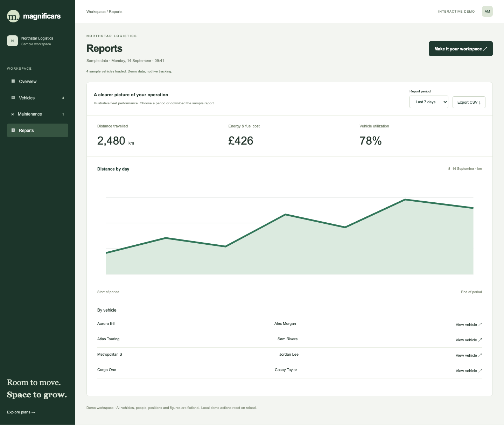This screenshot has height=425, width=504.
Task: Click the Overview sidebar icon
Action: coord(13,81)
